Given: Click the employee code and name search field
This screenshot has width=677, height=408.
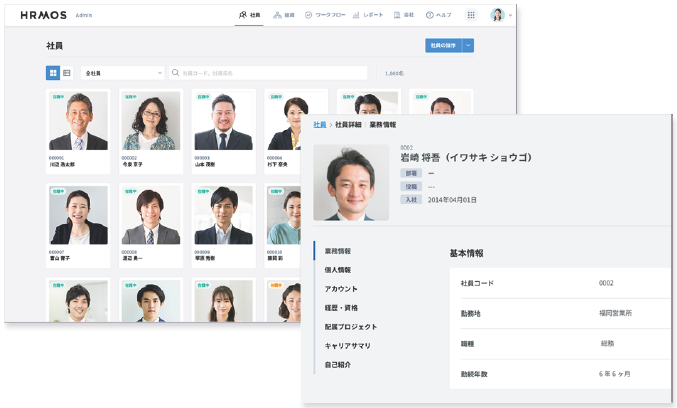Looking at the screenshot, I should (270, 73).
